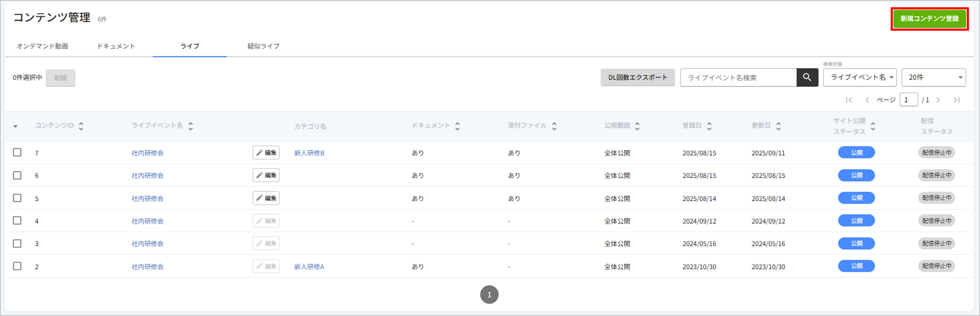Go to first page icon
The width and height of the screenshot is (980, 316).
[x=849, y=100]
